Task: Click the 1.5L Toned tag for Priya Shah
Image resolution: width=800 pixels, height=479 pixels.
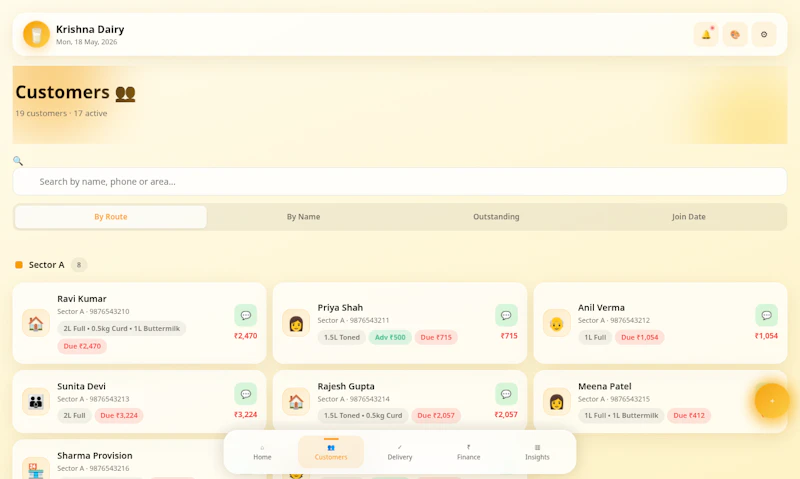Action: coord(342,337)
